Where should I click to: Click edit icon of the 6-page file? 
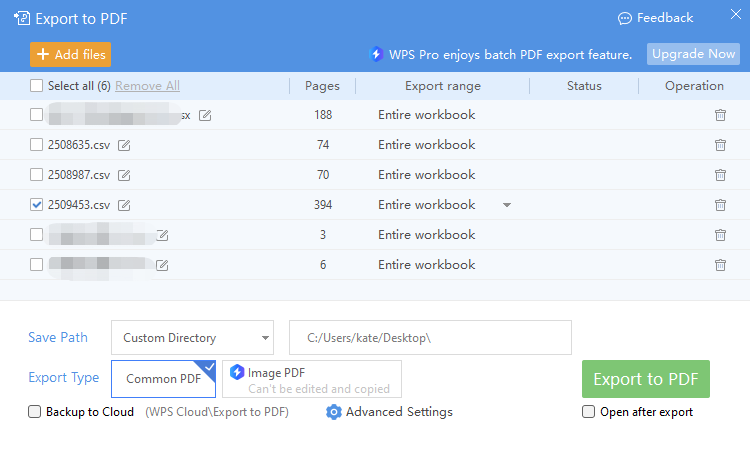[x=163, y=265]
